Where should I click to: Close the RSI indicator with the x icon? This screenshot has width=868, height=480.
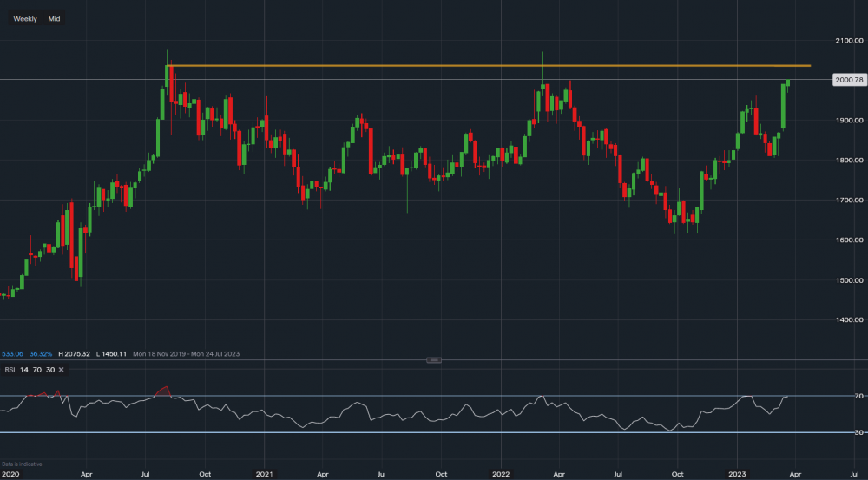tap(63, 370)
